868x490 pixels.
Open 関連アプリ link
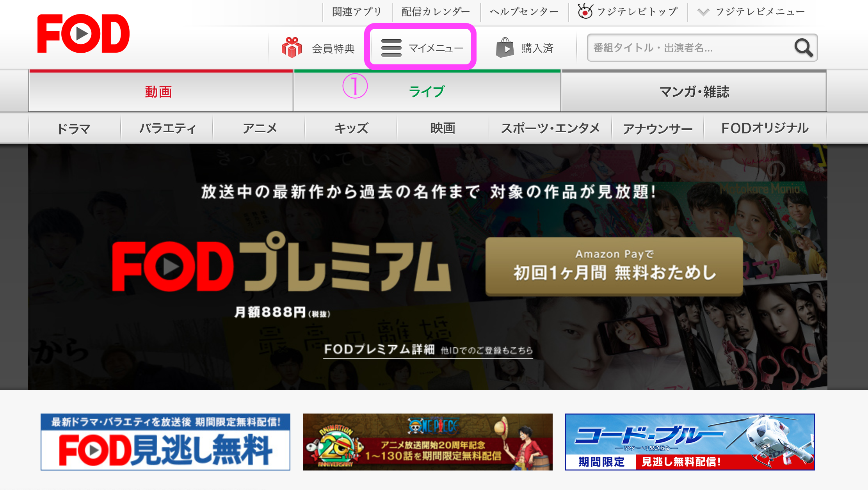pos(357,12)
